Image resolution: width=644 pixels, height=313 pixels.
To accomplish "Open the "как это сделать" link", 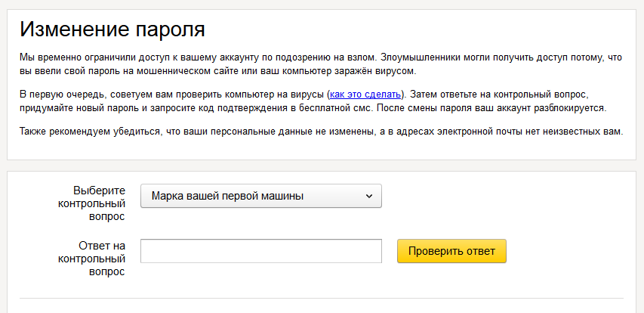I will [365, 95].
